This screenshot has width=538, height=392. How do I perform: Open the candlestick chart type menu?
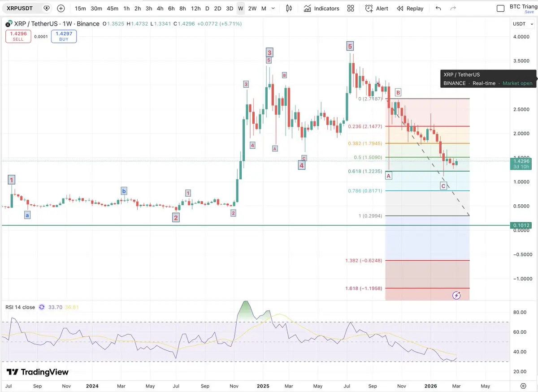point(289,9)
